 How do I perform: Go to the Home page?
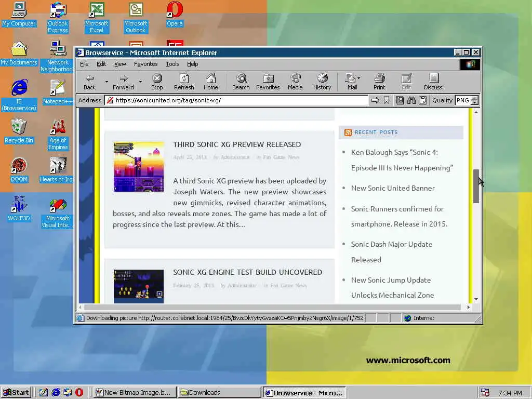pos(211,82)
